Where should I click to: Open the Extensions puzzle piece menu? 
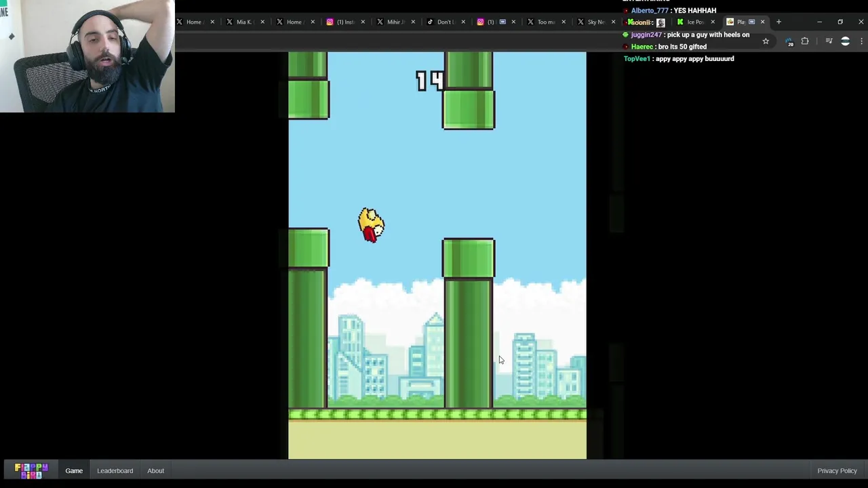pos(805,41)
